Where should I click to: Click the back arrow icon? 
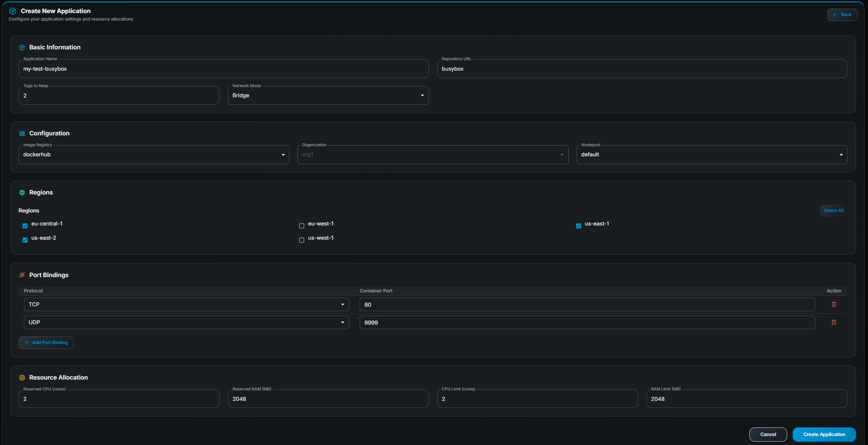coord(835,15)
